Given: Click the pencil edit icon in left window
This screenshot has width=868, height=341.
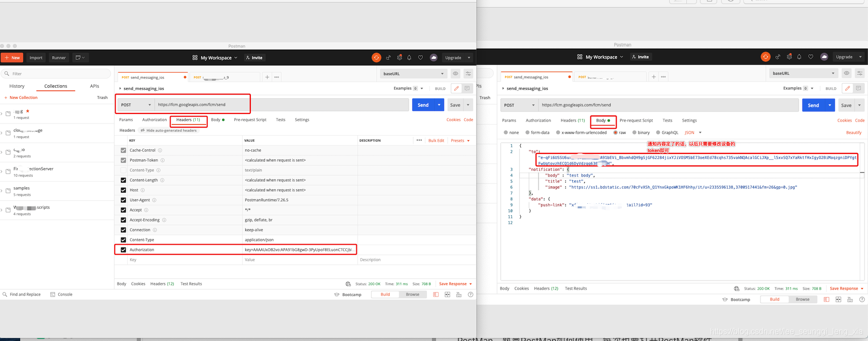Looking at the screenshot, I should coord(456,88).
